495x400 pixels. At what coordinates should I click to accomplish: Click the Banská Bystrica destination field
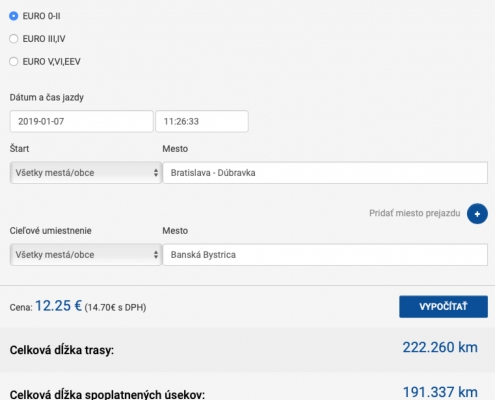coord(325,255)
